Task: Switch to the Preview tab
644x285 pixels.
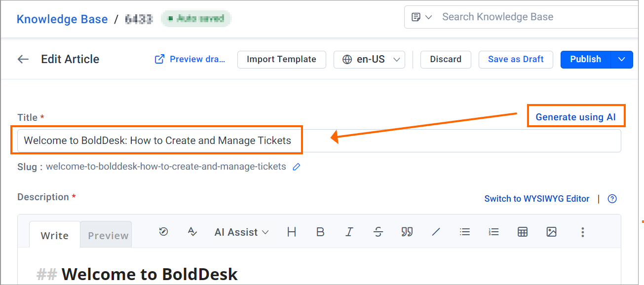Action: coord(108,235)
